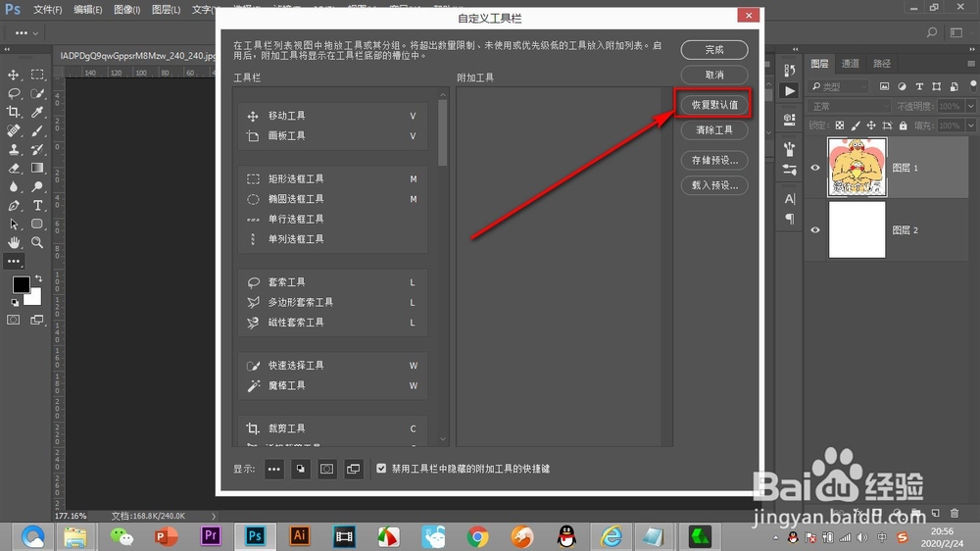Screen dimensions: 980x551
Task: Filter layers by smart object type
Action: tap(954, 86)
